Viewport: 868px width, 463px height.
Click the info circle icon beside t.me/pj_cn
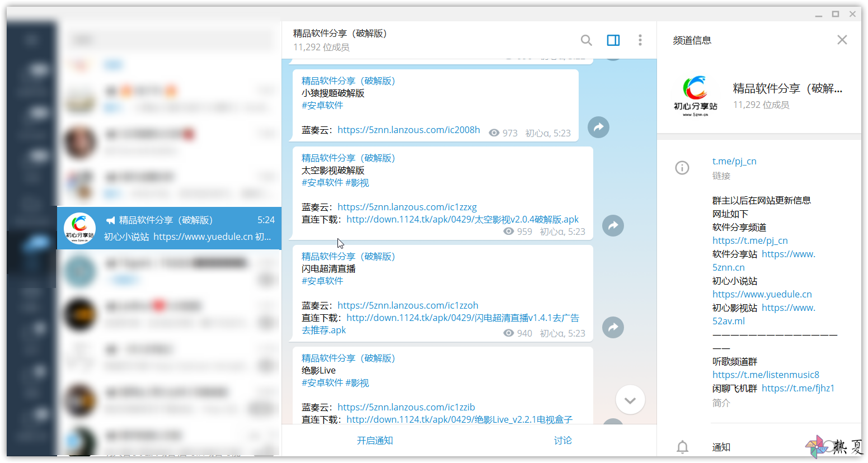click(x=682, y=168)
